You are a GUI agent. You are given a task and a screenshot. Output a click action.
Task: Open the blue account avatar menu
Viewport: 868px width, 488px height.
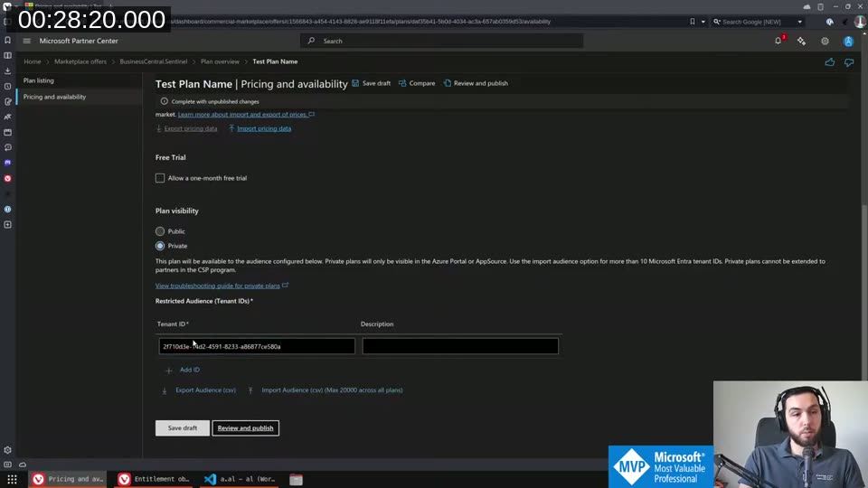(848, 41)
